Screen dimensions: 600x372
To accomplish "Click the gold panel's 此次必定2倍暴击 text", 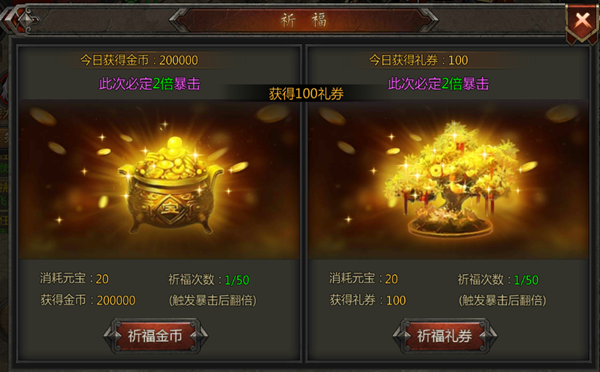I will (x=150, y=83).
